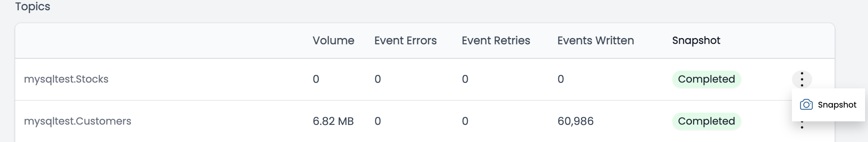Click the Topics section heading
The width and height of the screenshot is (868, 142).
tap(33, 7)
